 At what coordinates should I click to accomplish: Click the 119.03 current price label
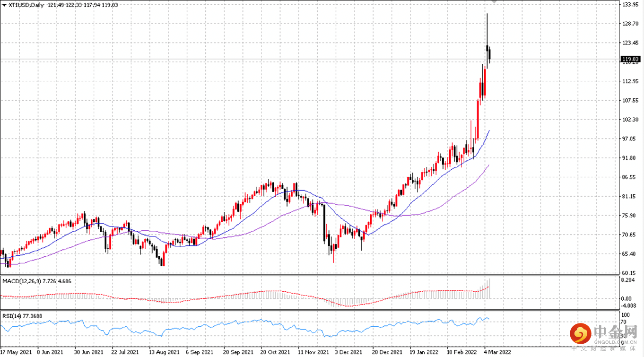coord(629,59)
